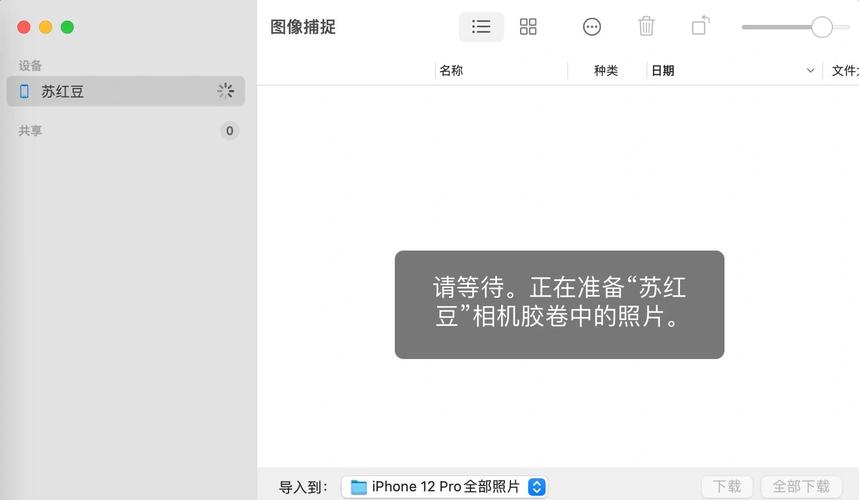Viewport: 859px width, 500px height.
Task: Sort by 种类 column header
Action: tap(606, 71)
